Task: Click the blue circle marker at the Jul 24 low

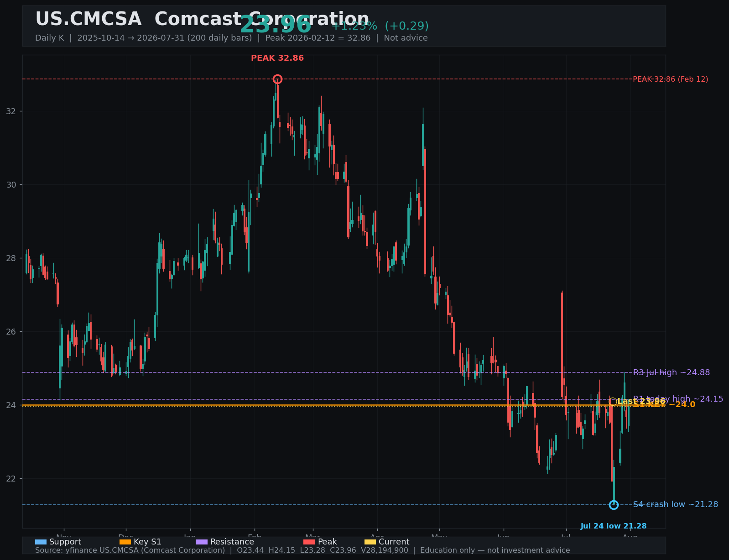Action: (x=614, y=505)
